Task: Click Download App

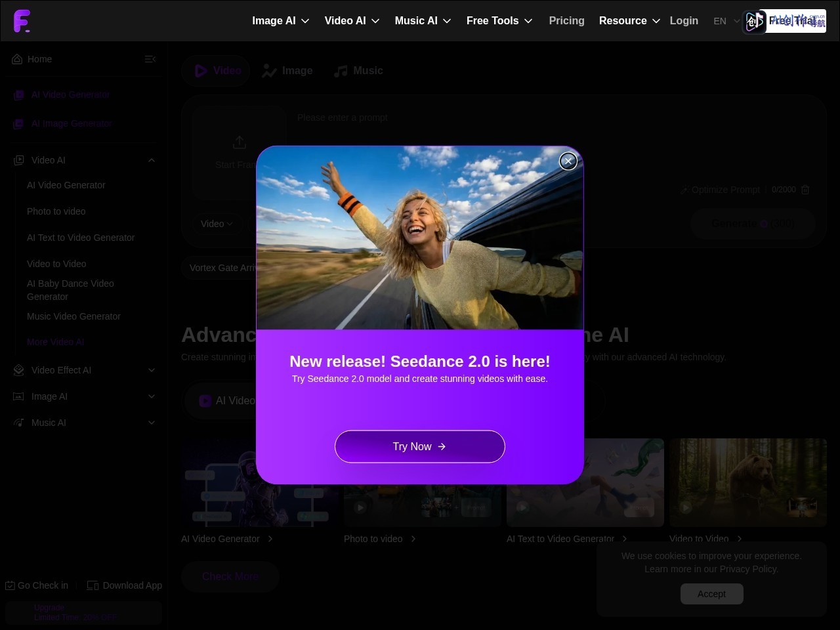Action: pyautogui.click(x=125, y=585)
